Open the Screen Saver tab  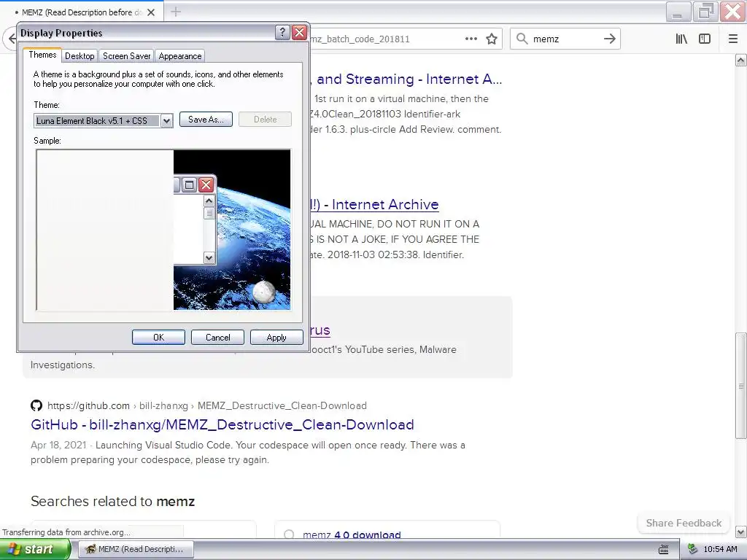127,55
